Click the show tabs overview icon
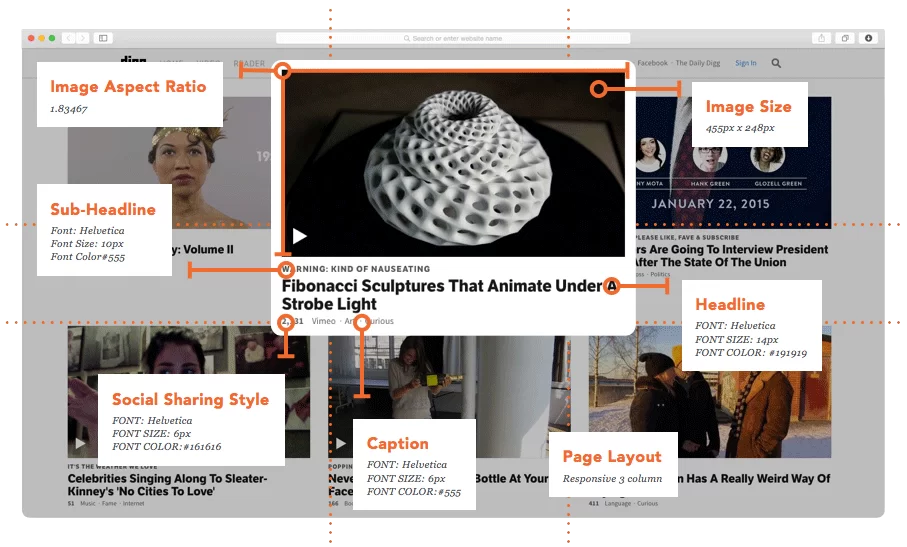The image size is (907, 547). 845,38
